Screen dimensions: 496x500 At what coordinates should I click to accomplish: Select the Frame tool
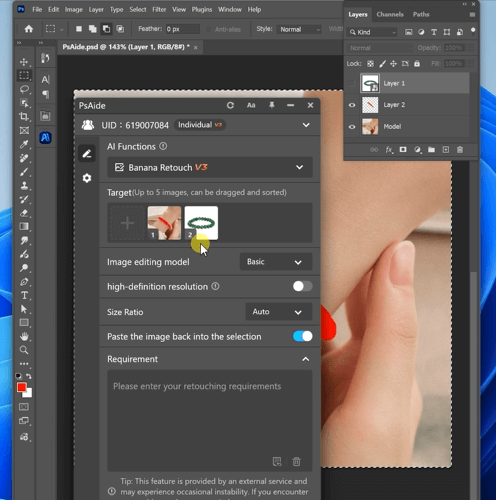tap(24, 130)
